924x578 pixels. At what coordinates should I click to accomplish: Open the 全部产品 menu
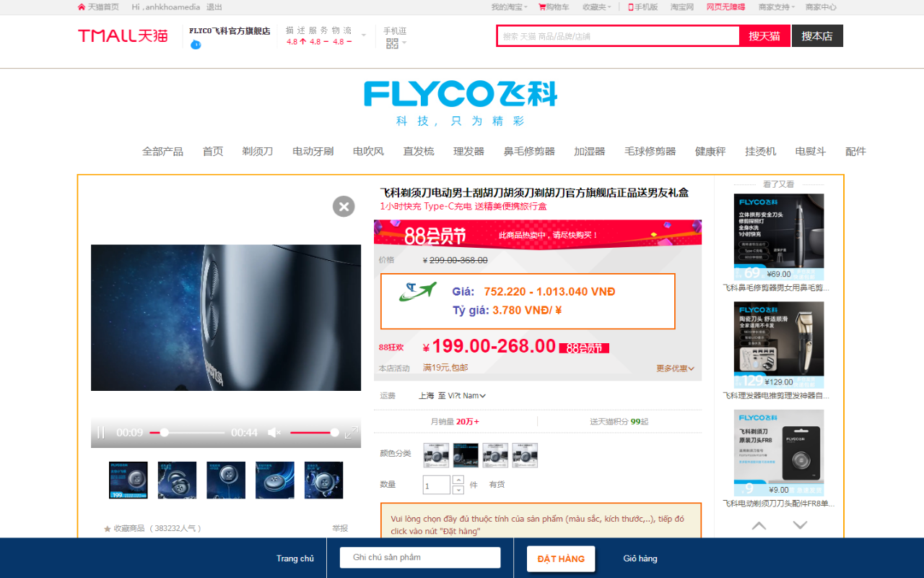click(162, 152)
